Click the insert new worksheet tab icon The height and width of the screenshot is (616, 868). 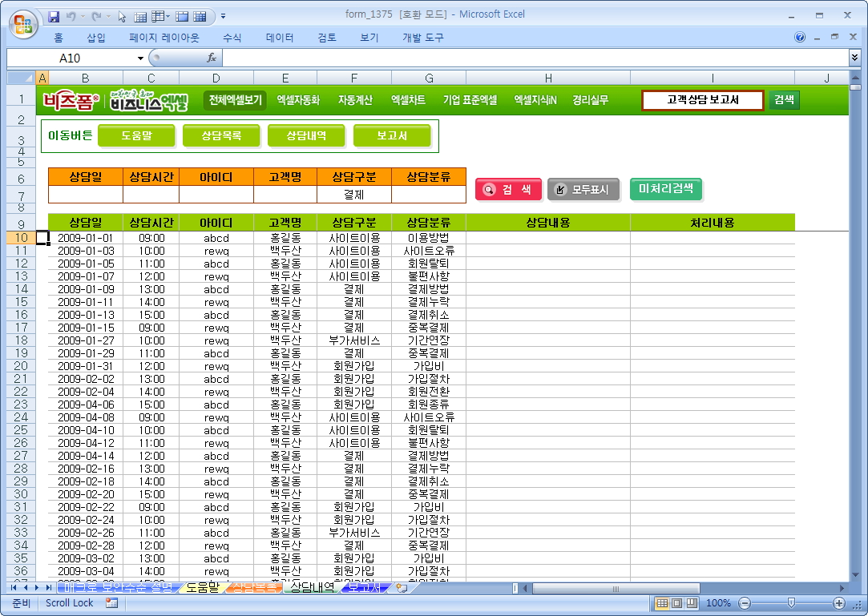click(402, 588)
